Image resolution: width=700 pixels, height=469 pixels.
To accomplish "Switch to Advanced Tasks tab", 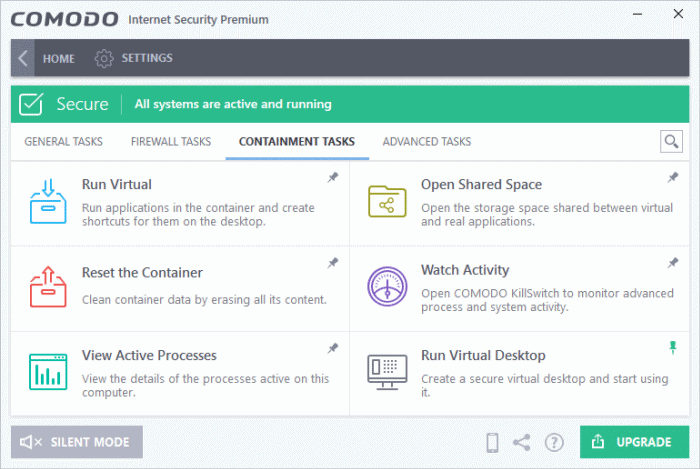I will 427,141.
